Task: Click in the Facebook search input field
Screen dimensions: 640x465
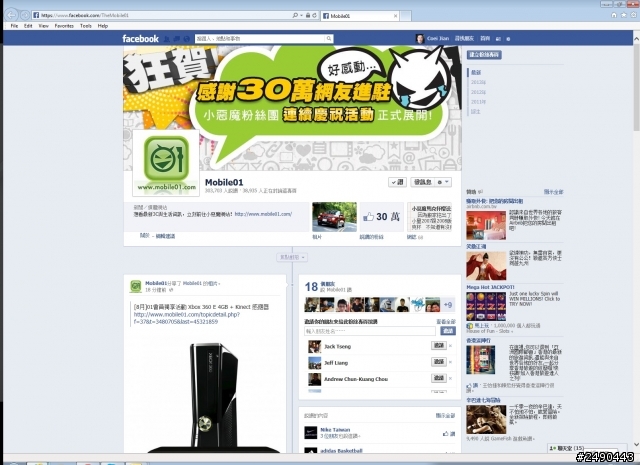Action: (260, 38)
